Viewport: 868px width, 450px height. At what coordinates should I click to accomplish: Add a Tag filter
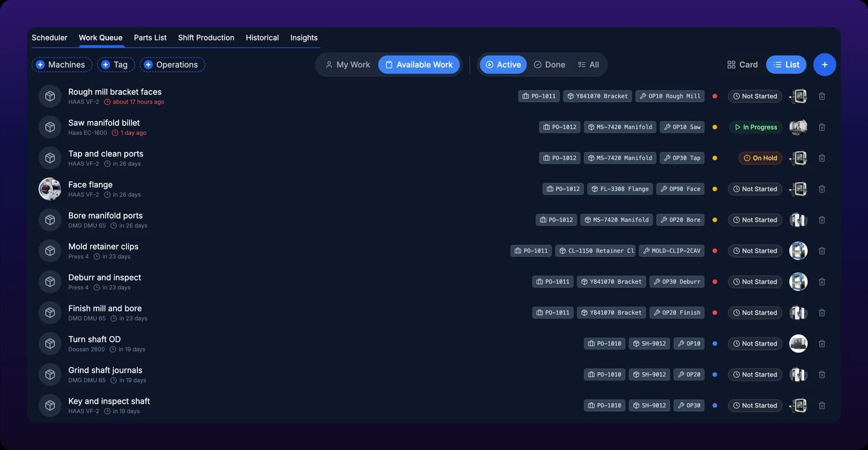pos(115,65)
